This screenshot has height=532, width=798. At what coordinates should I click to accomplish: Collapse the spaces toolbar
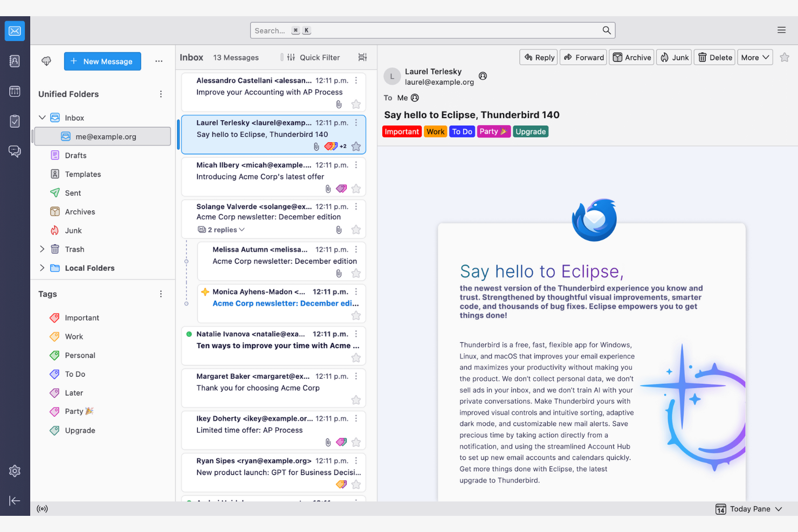coord(15,501)
